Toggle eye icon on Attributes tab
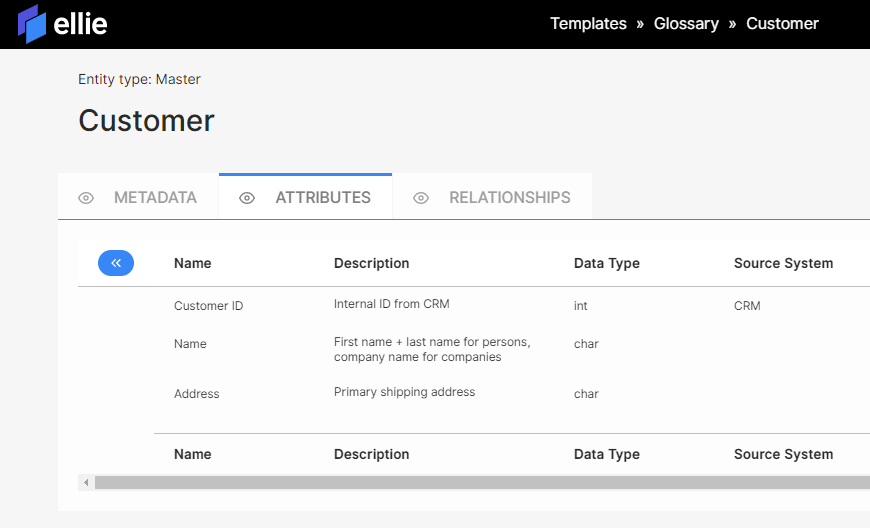This screenshot has height=528, width=870. pos(247,198)
